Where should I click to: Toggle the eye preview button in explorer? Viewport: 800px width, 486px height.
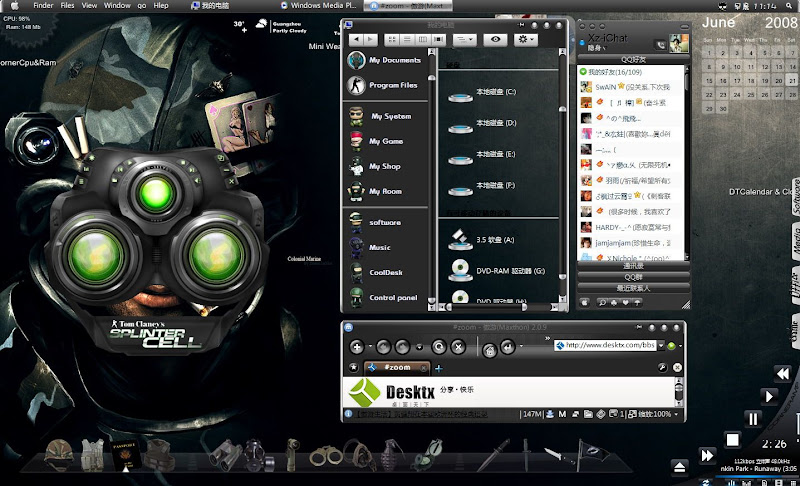click(495, 39)
